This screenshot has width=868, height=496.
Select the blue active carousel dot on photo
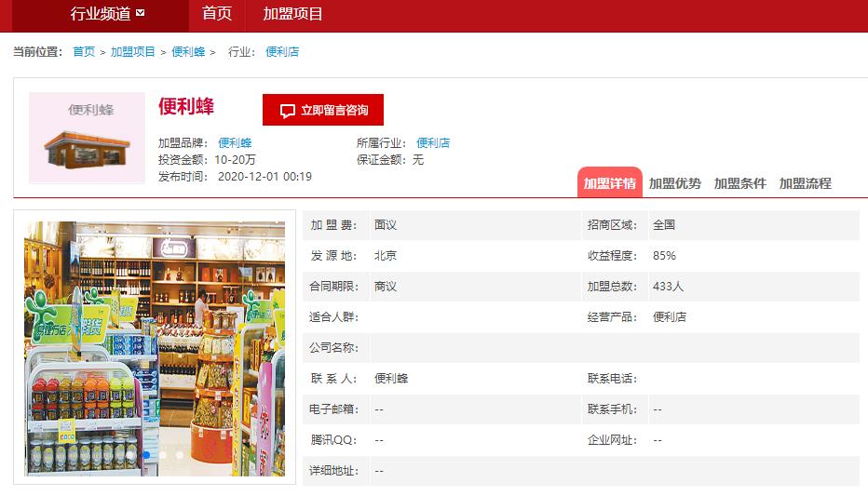coord(146,454)
